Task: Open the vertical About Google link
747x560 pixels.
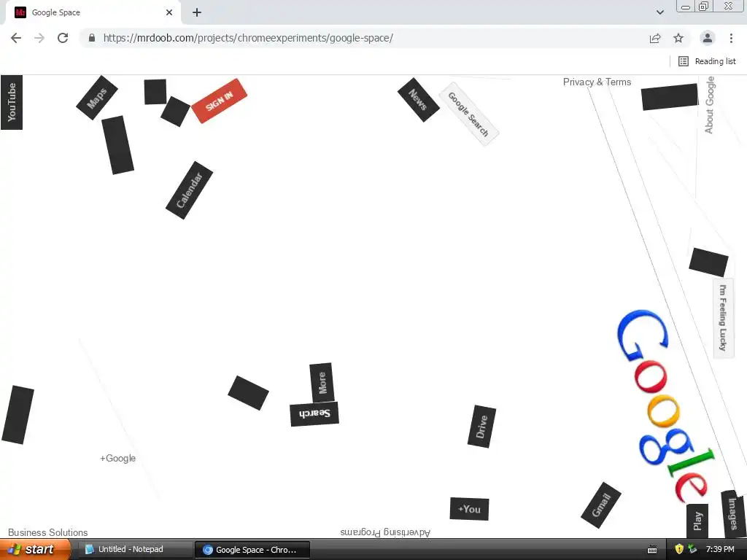Action: (709, 105)
